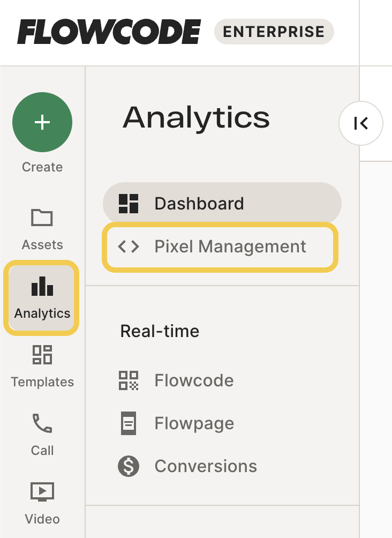This screenshot has width=392, height=538.
Task: Click the Call label in sidebar
Action: click(42, 451)
